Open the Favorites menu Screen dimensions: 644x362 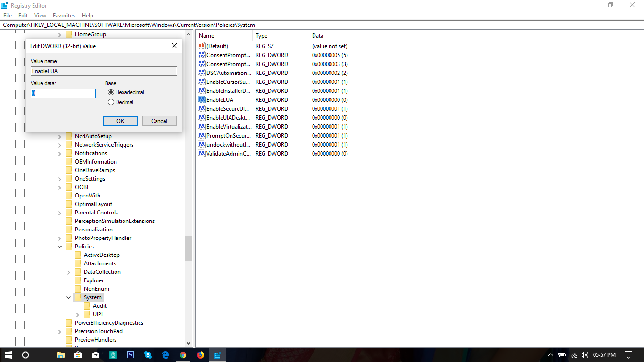[64, 16]
